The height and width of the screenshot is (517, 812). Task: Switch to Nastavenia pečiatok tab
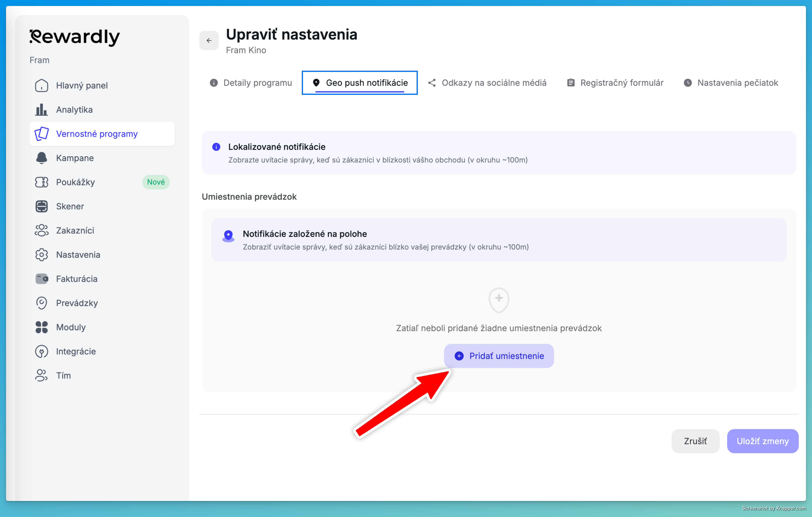pos(731,83)
